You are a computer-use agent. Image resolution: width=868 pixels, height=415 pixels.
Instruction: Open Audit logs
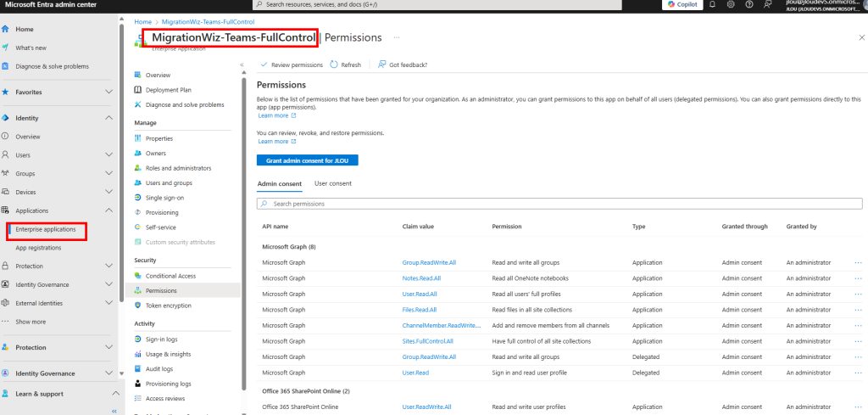click(159, 368)
